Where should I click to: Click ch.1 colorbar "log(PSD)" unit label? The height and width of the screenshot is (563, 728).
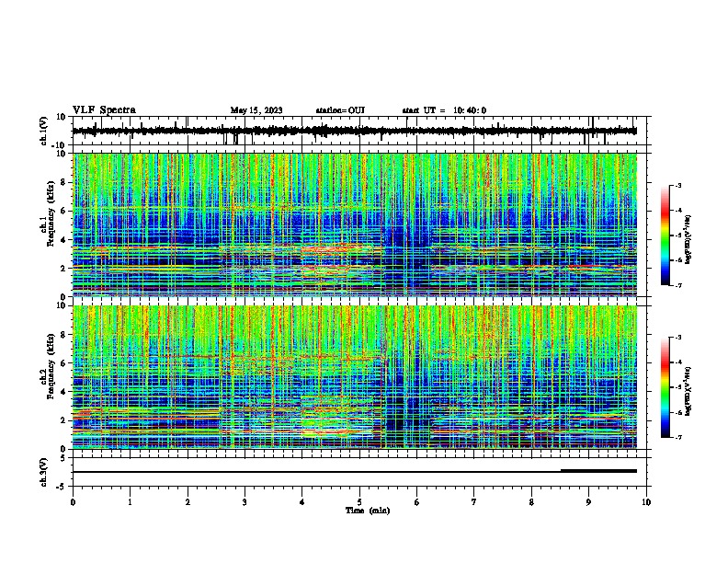[688, 240]
